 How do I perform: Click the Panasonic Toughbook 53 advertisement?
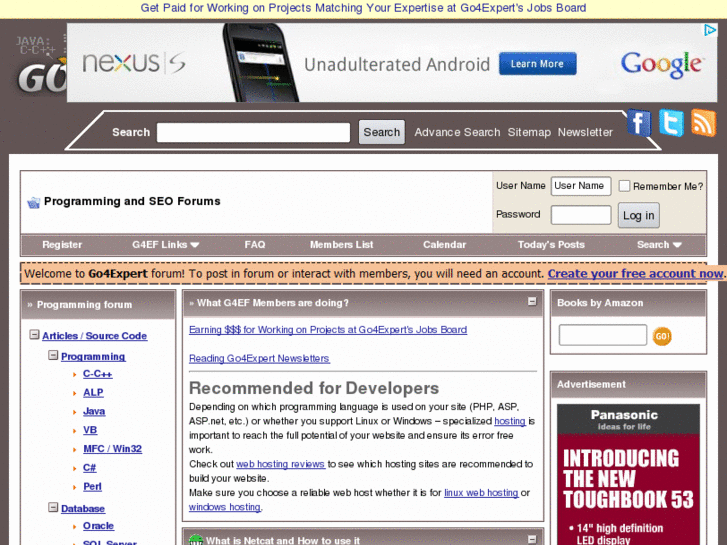point(628,474)
